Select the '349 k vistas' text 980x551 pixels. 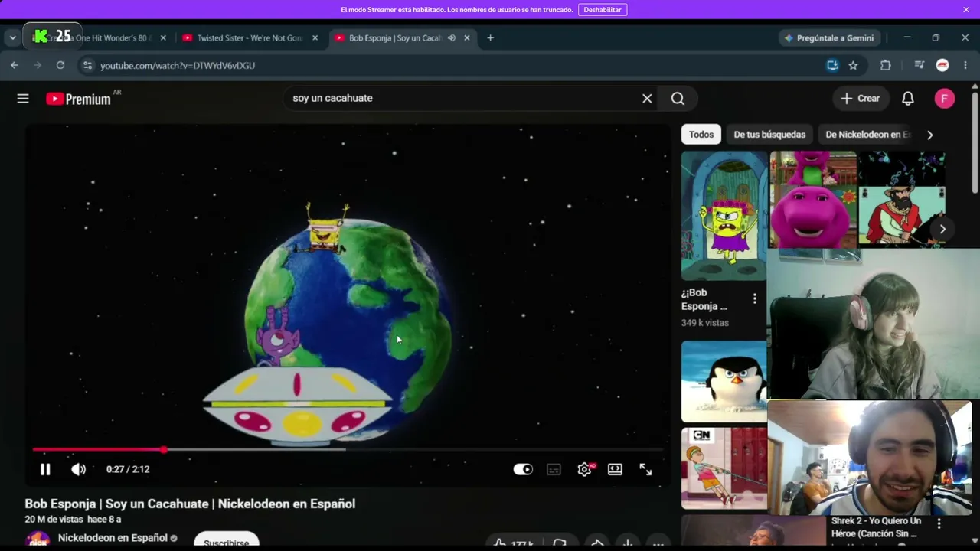coord(705,323)
